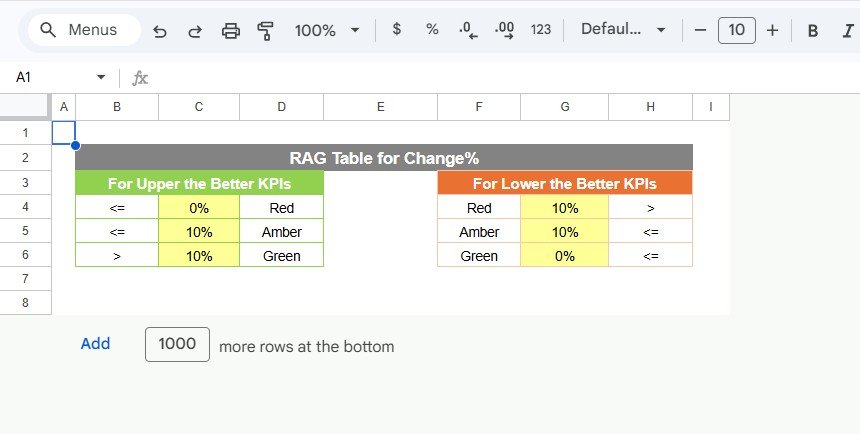Select column A header

pyautogui.click(x=64, y=107)
